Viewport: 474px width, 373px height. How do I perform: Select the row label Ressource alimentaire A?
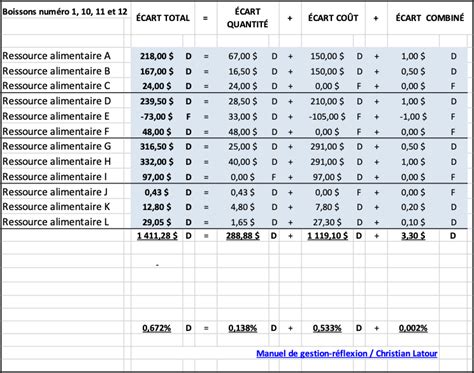pyautogui.click(x=56, y=56)
